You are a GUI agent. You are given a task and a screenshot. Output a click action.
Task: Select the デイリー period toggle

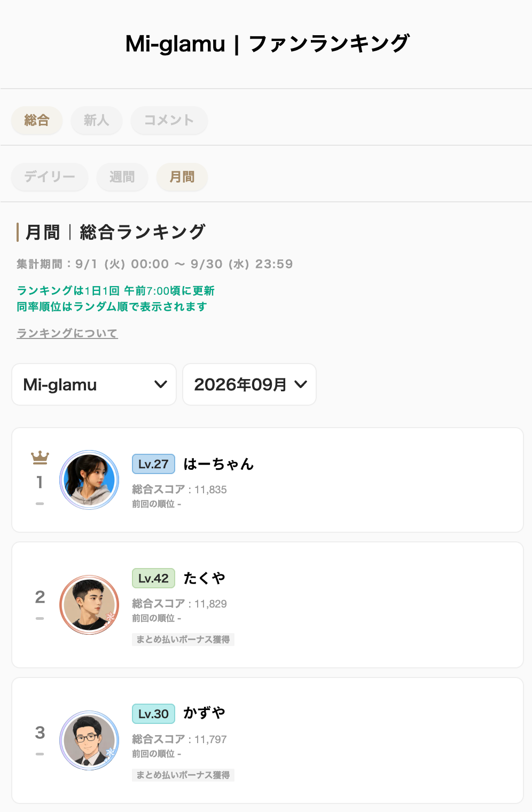(50, 177)
